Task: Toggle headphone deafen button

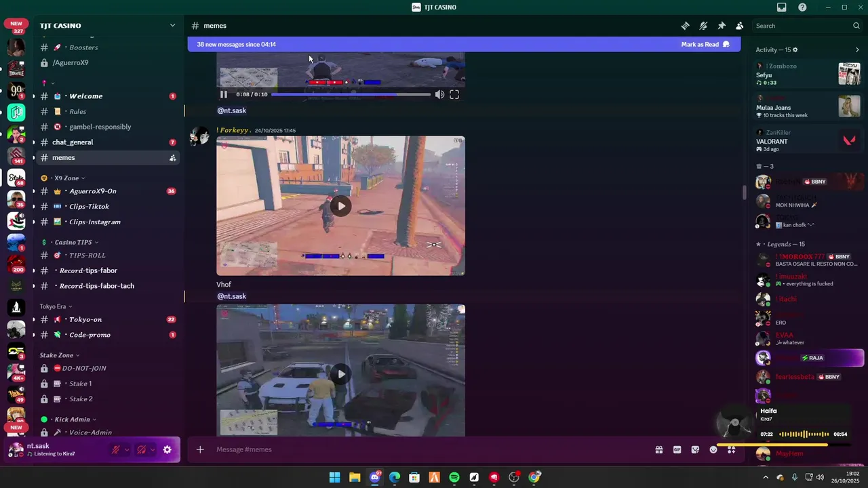Action: [x=142, y=449]
